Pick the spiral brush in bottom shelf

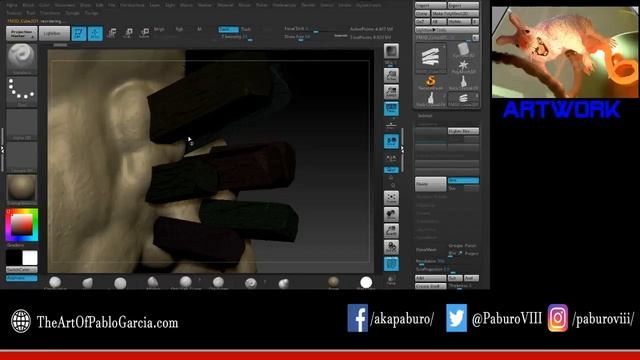pos(251,282)
